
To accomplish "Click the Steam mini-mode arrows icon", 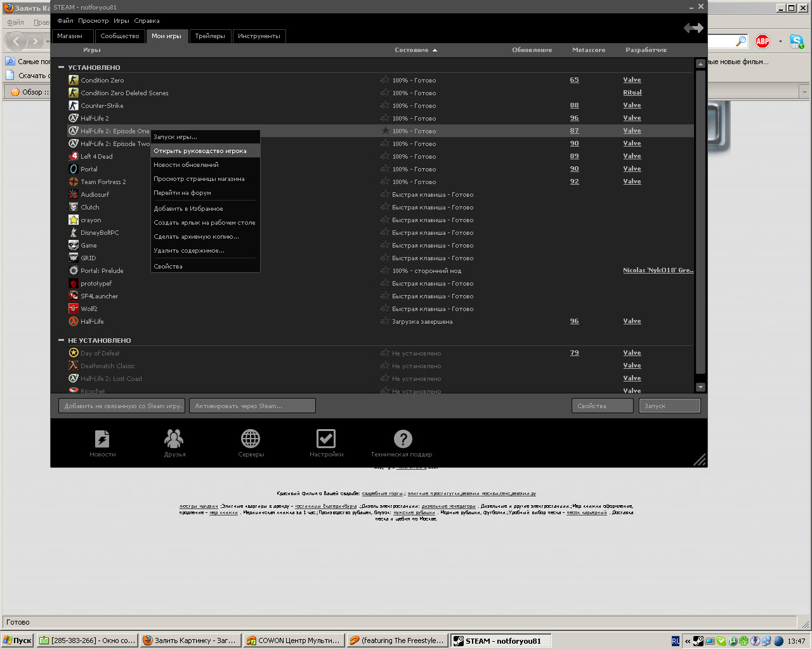I will (693, 28).
